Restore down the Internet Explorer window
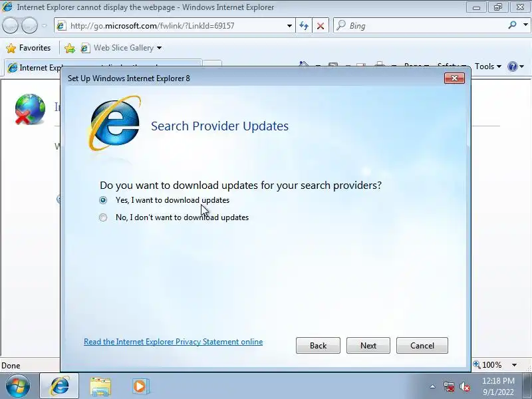The height and width of the screenshot is (399, 532). [498, 7]
